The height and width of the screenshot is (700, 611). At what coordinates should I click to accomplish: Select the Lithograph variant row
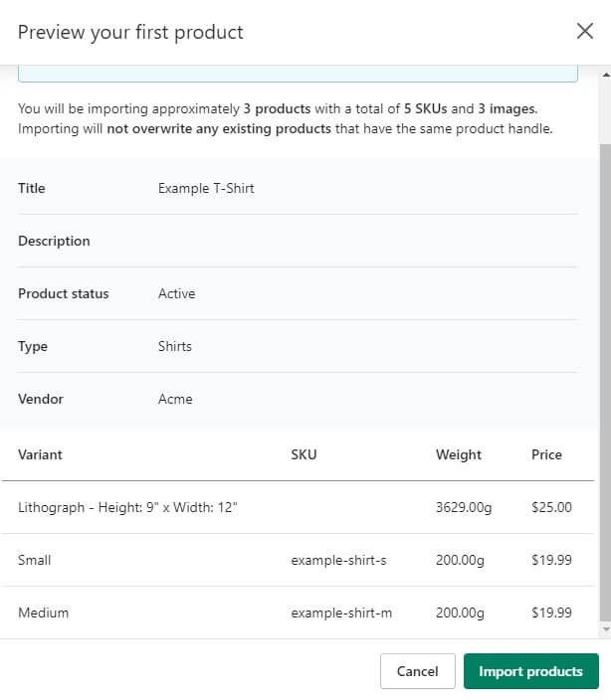coord(127,507)
